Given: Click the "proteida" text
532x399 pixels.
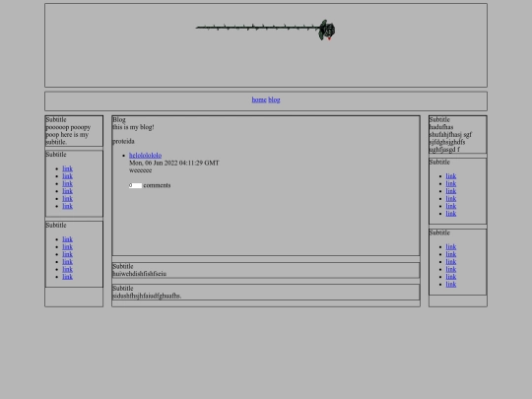Looking at the screenshot, I should click(123, 141).
